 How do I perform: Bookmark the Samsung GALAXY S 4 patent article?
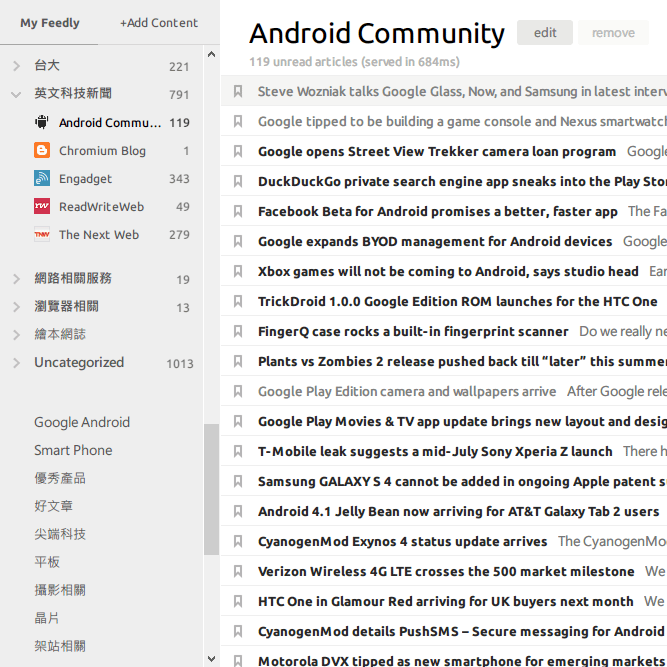pyautogui.click(x=238, y=481)
